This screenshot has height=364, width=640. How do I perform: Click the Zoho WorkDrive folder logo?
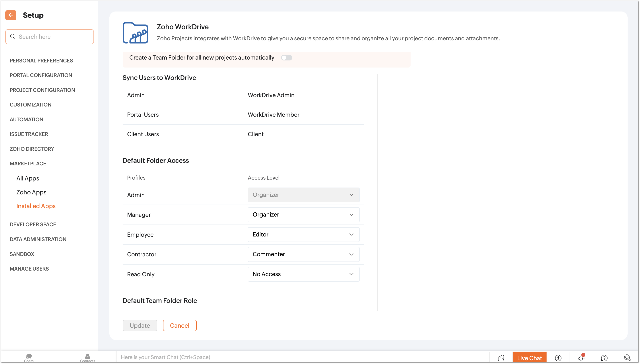tap(135, 33)
